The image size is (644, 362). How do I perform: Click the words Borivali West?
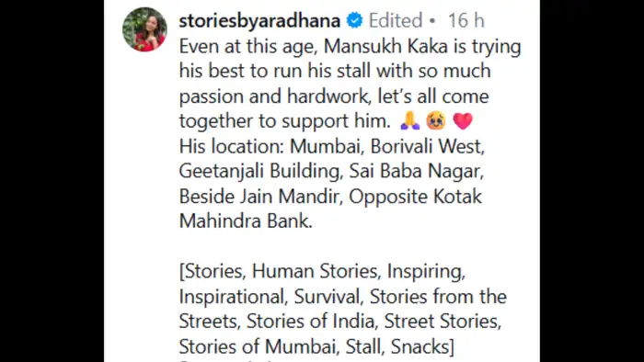tap(425, 146)
